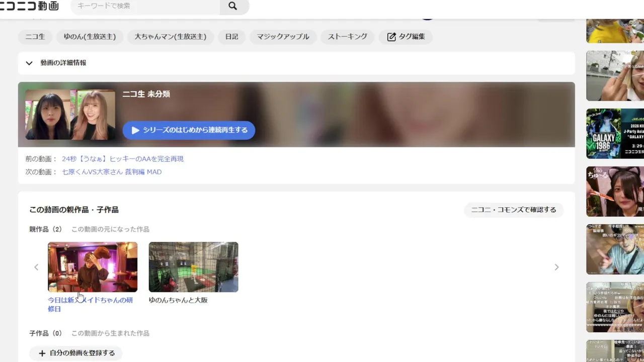Viewport: 644px width, 362px height.
Task: Open the 大ちゃんマン(生放送主) tag
Action: [171, 37]
